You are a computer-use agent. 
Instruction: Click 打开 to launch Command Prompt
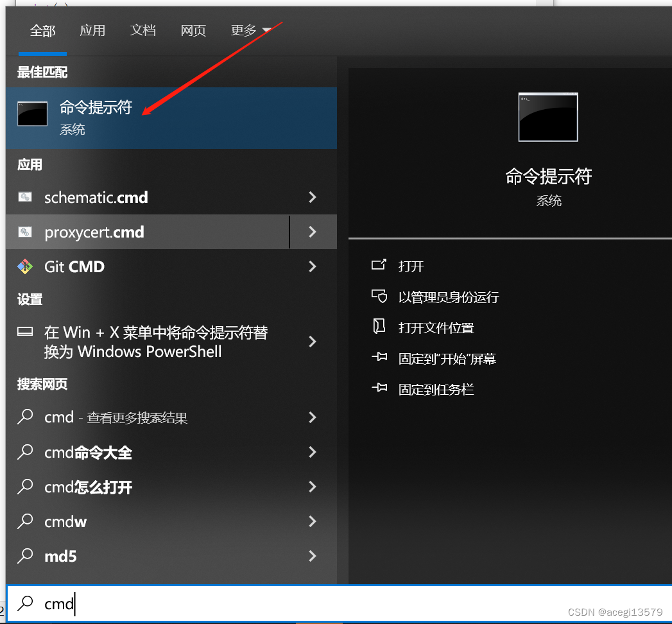pos(411,266)
